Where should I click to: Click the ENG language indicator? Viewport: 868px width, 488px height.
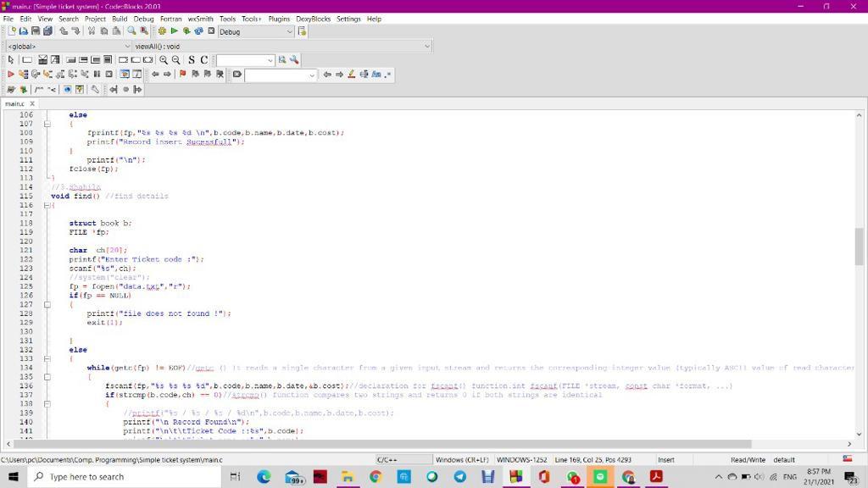pos(790,475)
